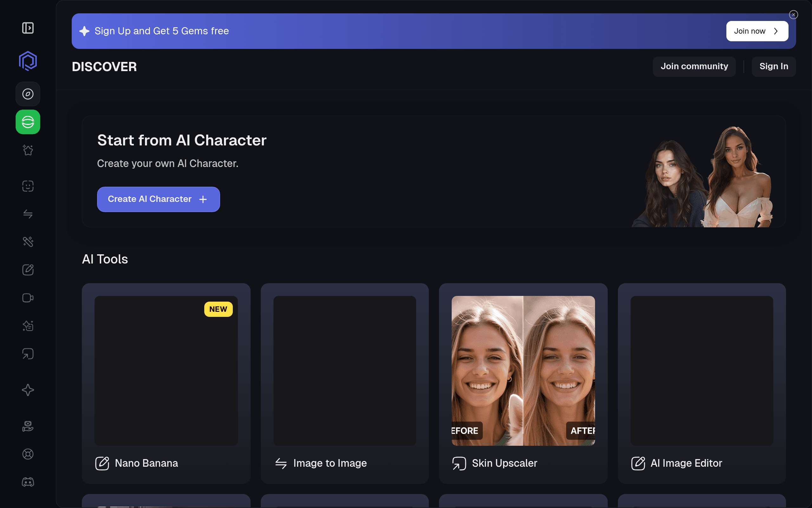812x508 pixels.
Task: Open the Image to Image arrows sidebar icon
Action: tap(28, 214)
